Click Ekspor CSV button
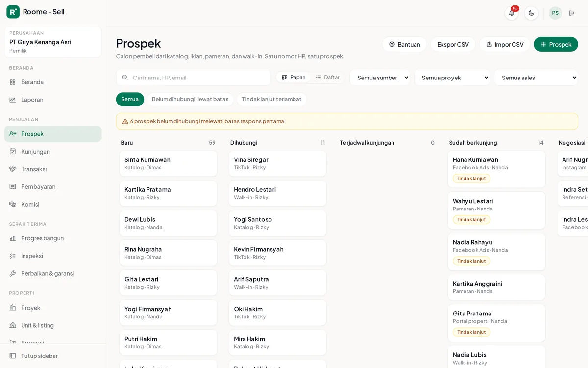This screenshot has width=588, height=368. click(453, 44)
